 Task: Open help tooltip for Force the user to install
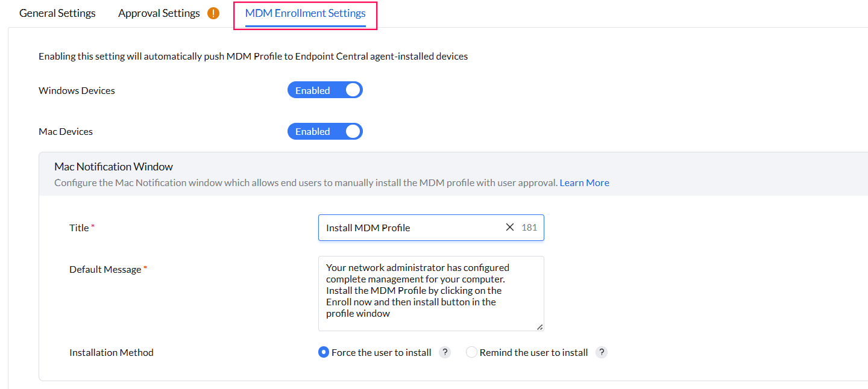pyautogui.click(x=445, y=352)
